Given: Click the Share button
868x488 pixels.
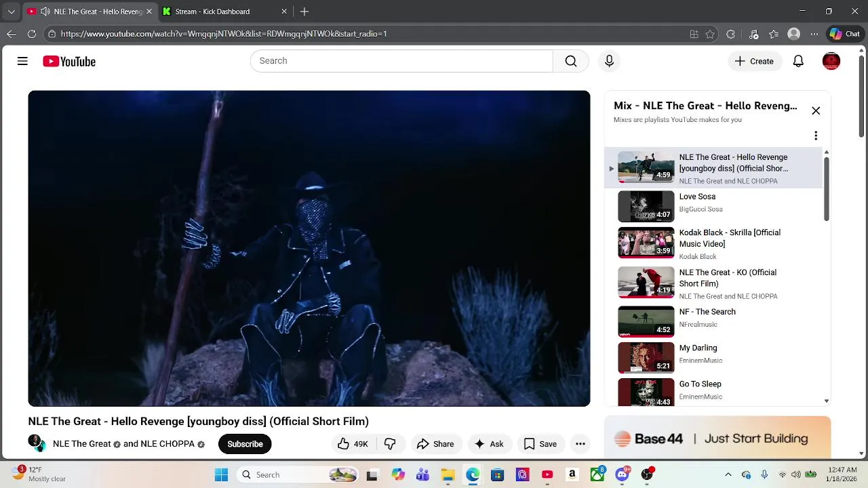Looking at the screenshot, I should tap(435, 444).
